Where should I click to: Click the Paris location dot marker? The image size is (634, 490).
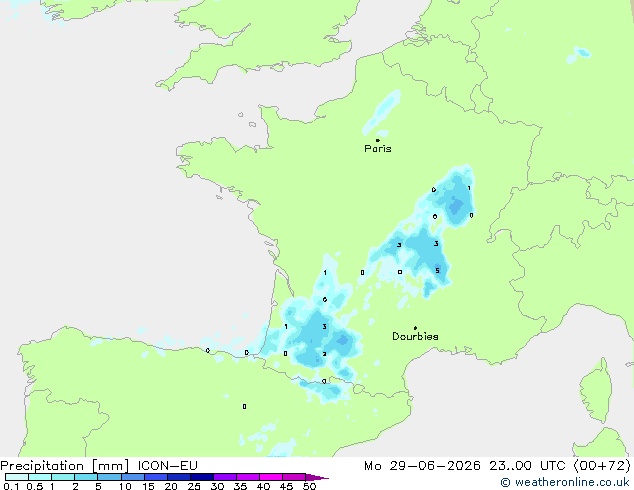pyautogui.click(x=378, y=140)
